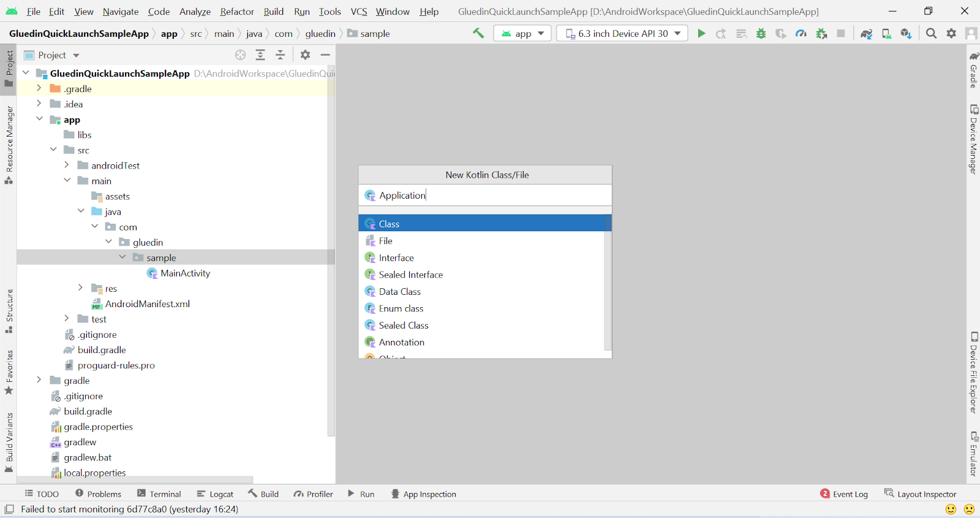
Task: Open the VCS menu
Action: (359, 12)
